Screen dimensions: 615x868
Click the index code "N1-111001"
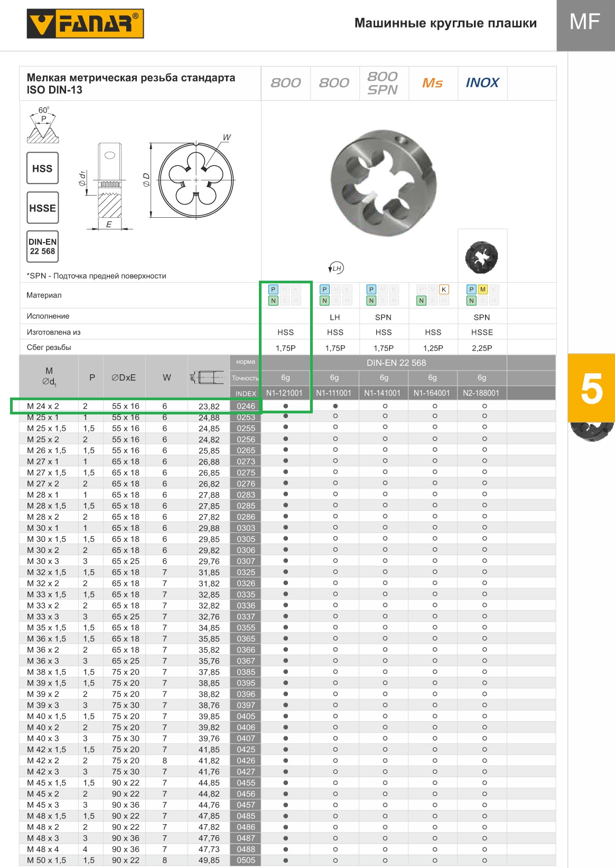333,393
